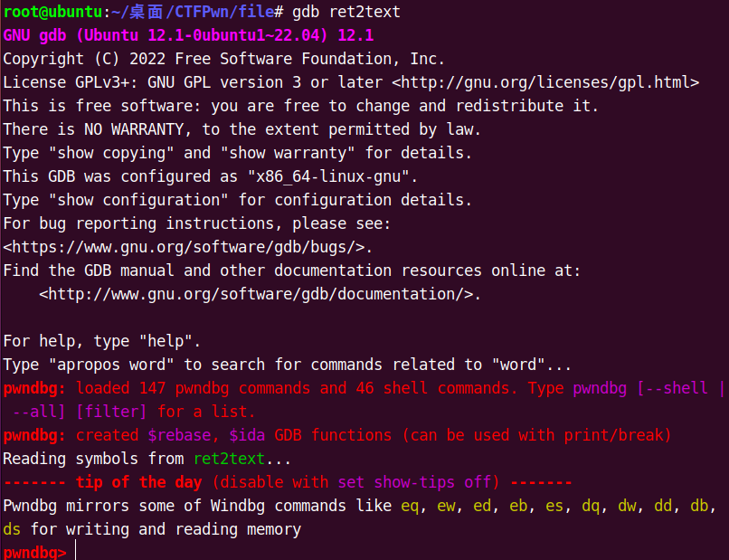Click the 'gdb ret2text' command text
The height and width of the screenshot is (560, 729).
coord(346,12)
